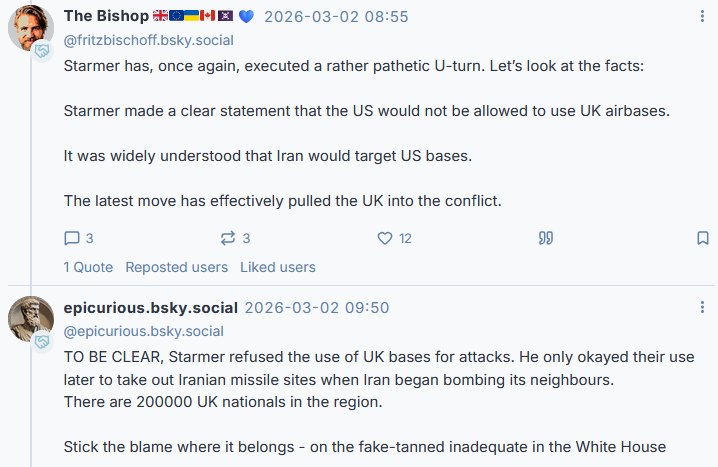
Task: Click the badge icon under The Bishop's avatar
Action: point(43,50)
